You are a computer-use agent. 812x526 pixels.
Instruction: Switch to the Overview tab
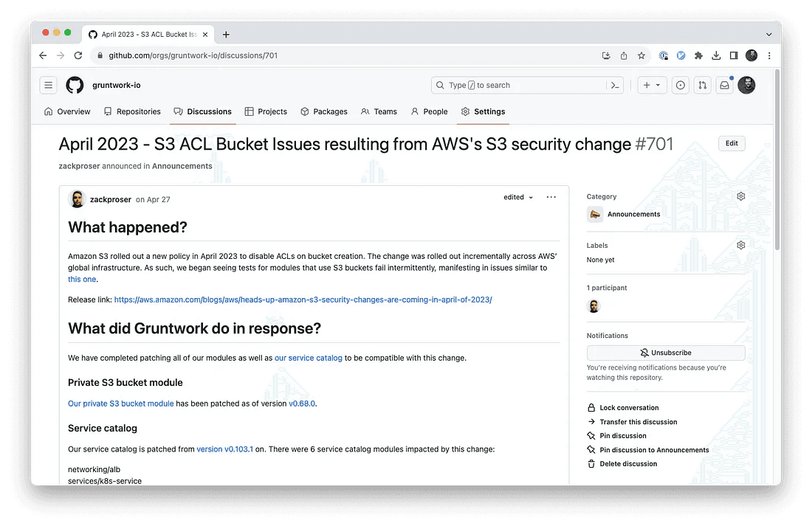coord(67,111)
